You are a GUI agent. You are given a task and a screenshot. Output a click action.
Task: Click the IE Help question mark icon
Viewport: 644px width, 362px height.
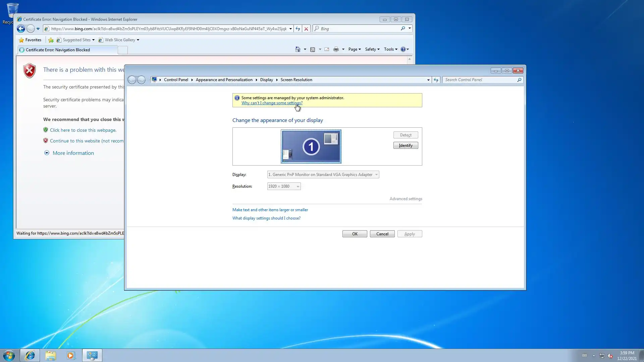coord(403,49)
